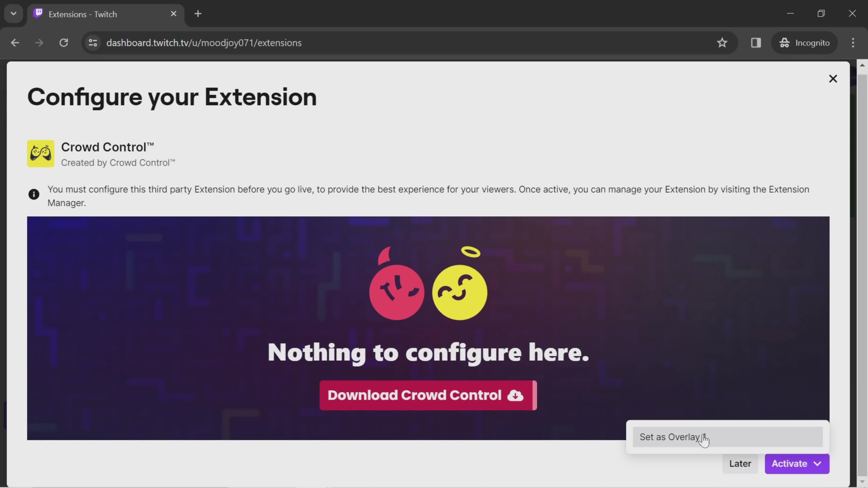The width and height of the screenshot is (868, 488).
Task: Open Chrome three-dot menu
Action: click(x=853, y=43)
